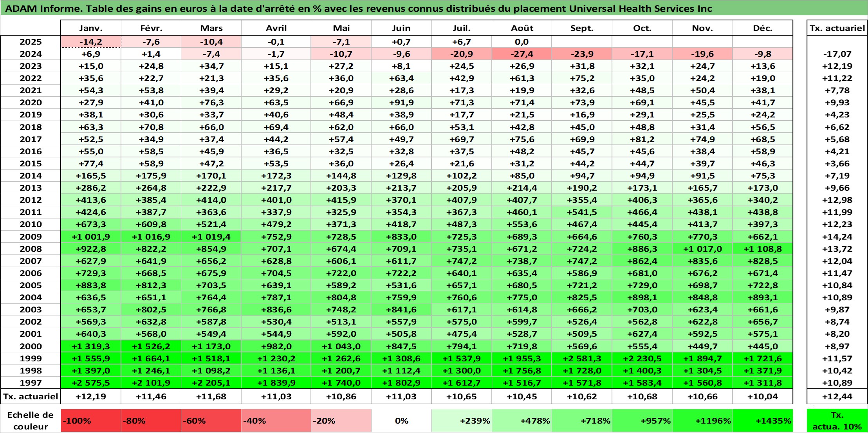The width and height of the screenshot is (868, 433).
Task: Click cell value 0,0 for August 2025
Action: (522, 42)
